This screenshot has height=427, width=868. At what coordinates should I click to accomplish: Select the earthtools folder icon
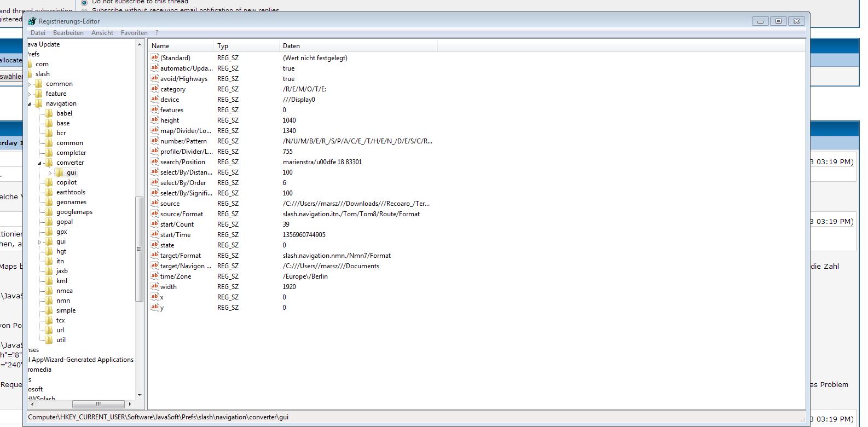click(49, 192)
